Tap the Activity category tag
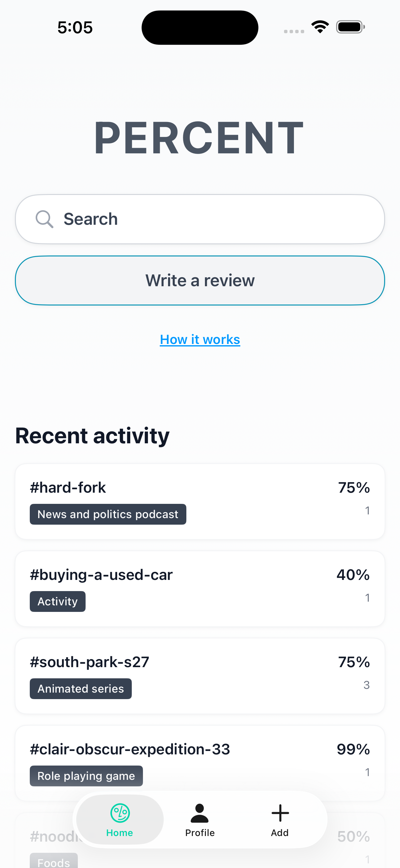This screenshot has height=868, width=400. click(58, 601)
